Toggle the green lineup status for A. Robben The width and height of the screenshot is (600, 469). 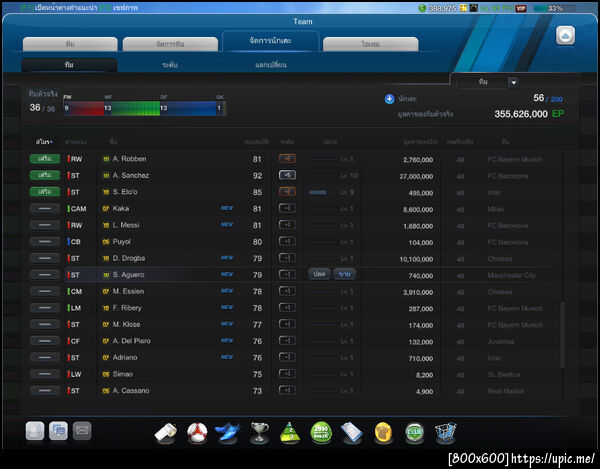tap(45, 159)
